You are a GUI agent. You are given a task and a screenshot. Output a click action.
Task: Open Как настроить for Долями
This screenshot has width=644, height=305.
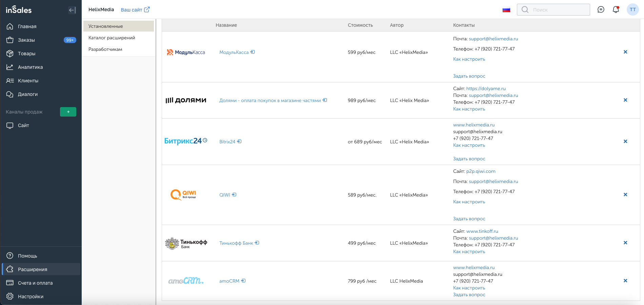469,109
